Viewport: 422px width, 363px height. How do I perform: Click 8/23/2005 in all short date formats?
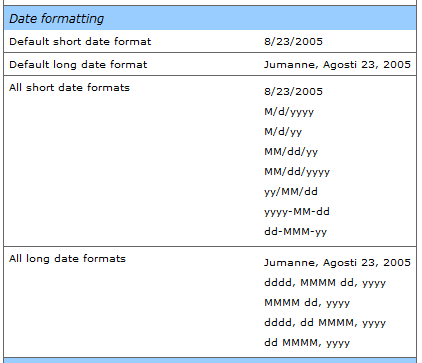point(293,91)
